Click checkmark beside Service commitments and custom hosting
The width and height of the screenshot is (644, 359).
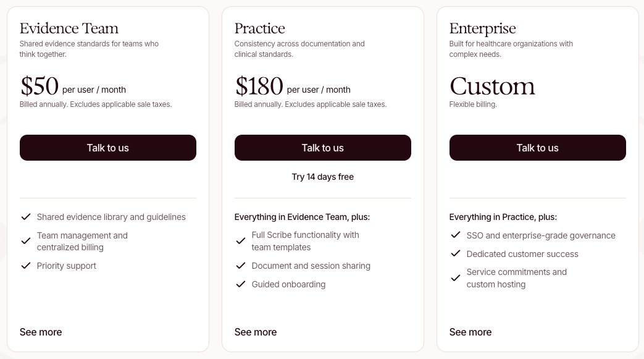click(x=456, y=278)
